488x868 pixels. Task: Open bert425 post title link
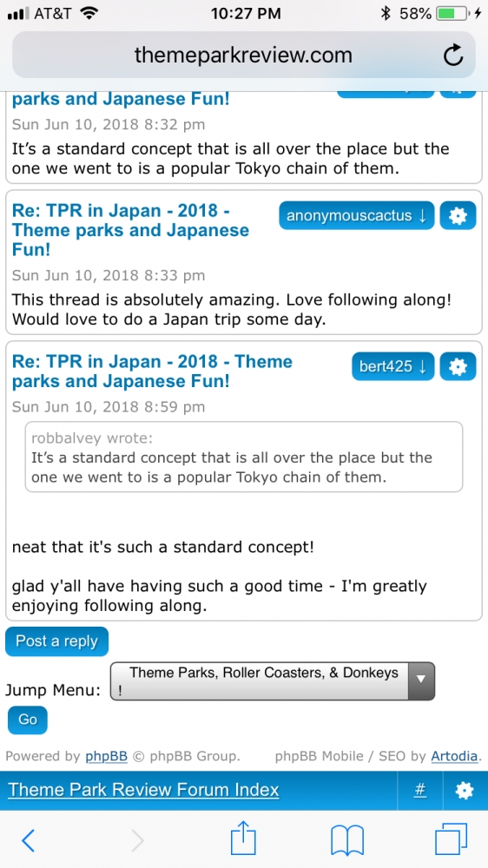point(152,372)
